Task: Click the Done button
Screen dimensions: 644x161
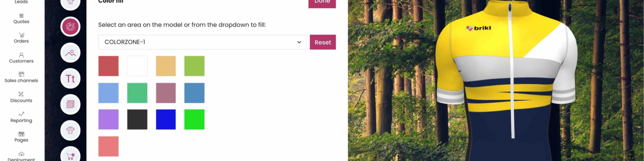Action: point(322,3)
